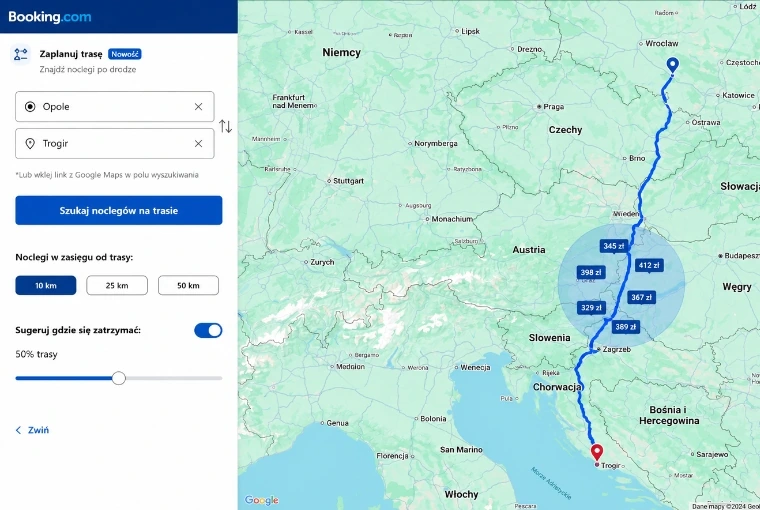
Task: Click the Chorwacja country label on map
Action: coord(557,387)
